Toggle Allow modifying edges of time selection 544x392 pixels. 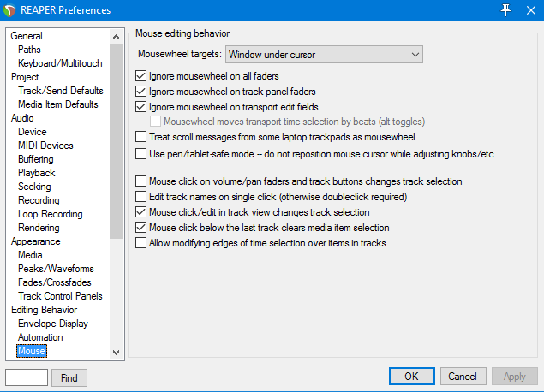pos(141,243)
